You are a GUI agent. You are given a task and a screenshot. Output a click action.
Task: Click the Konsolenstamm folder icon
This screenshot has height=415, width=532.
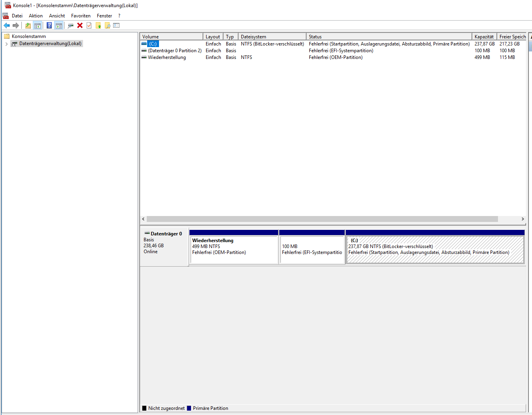7,36
